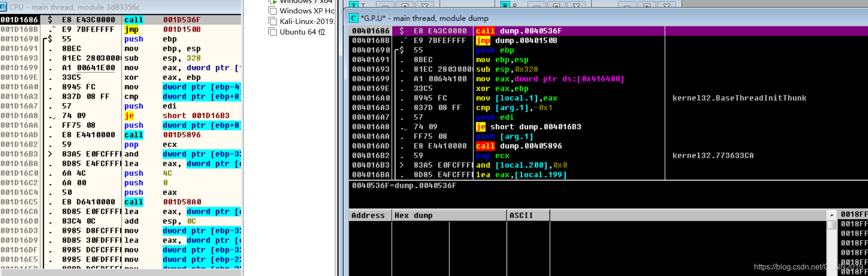Select 'xor eax, ebp' in the left CPU window
868x276 pixels.
pos(162,77)
